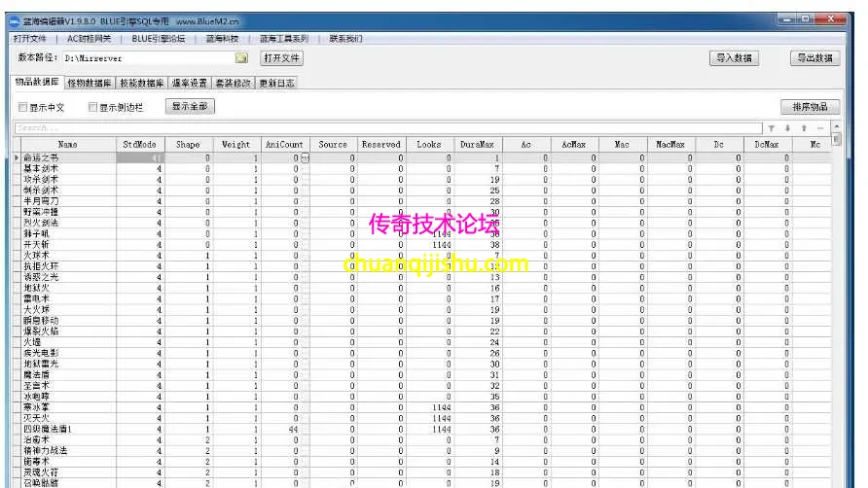
Task: Select the 冰咆哮 row name
Action: click(37, 397)
